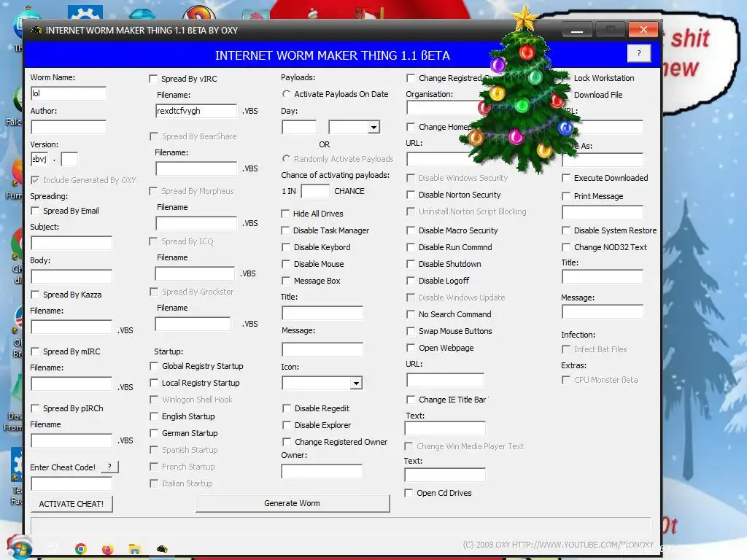Check Global Registry Startup
Viewport: 747px width, 560px height.
[x=154, y=366]
